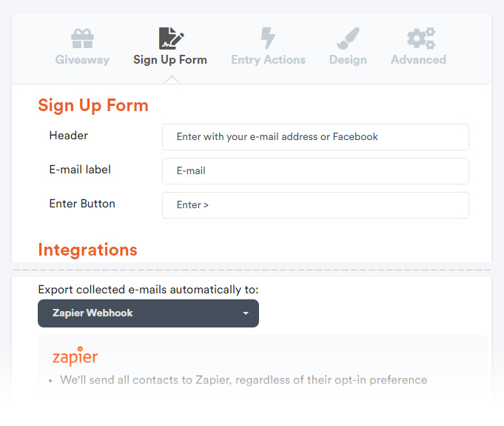
Task: Click the Zapier opt-in preference note
Action: coord(243,380)
